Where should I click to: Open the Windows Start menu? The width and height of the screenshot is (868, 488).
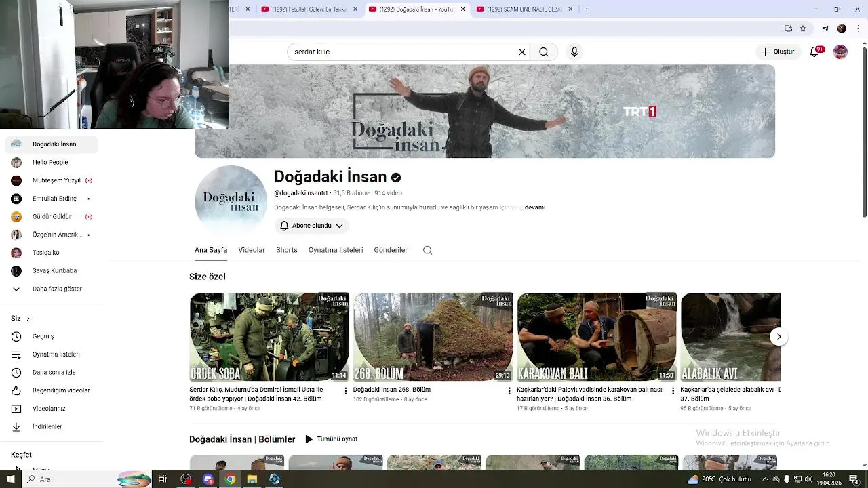[10, 479]
